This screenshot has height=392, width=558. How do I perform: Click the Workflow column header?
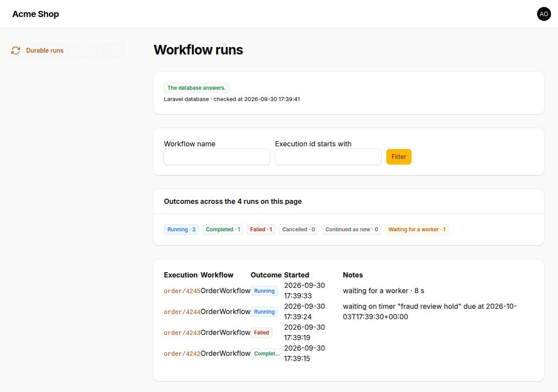click(x=217, y=275)
